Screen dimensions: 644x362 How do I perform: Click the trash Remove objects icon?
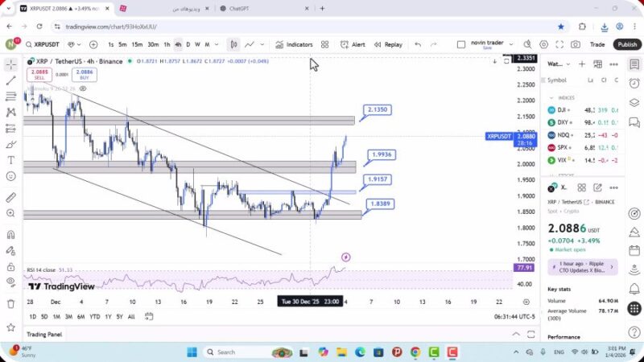point(11,303)
